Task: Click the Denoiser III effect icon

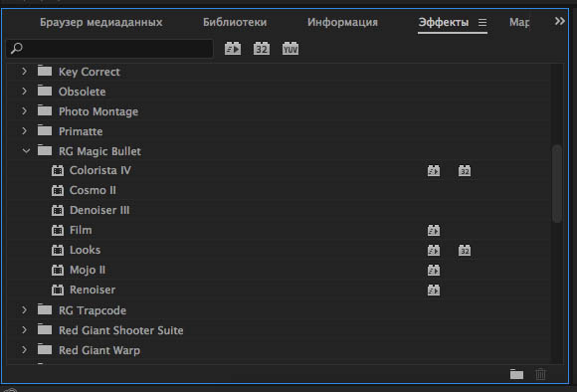Action: pos(58,211)
